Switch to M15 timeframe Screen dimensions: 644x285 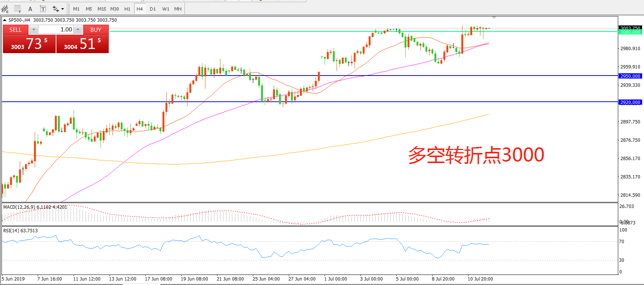click(102, 9)
